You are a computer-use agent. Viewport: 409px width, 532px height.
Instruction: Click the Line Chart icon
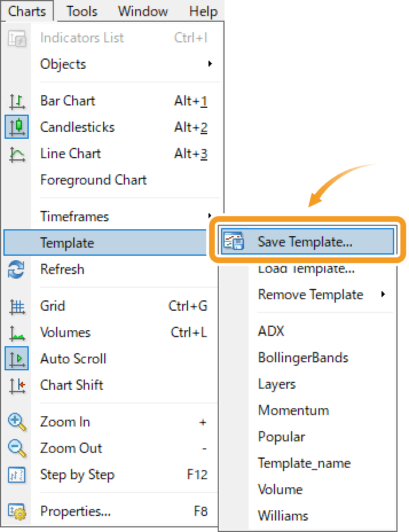coord(17,154)
